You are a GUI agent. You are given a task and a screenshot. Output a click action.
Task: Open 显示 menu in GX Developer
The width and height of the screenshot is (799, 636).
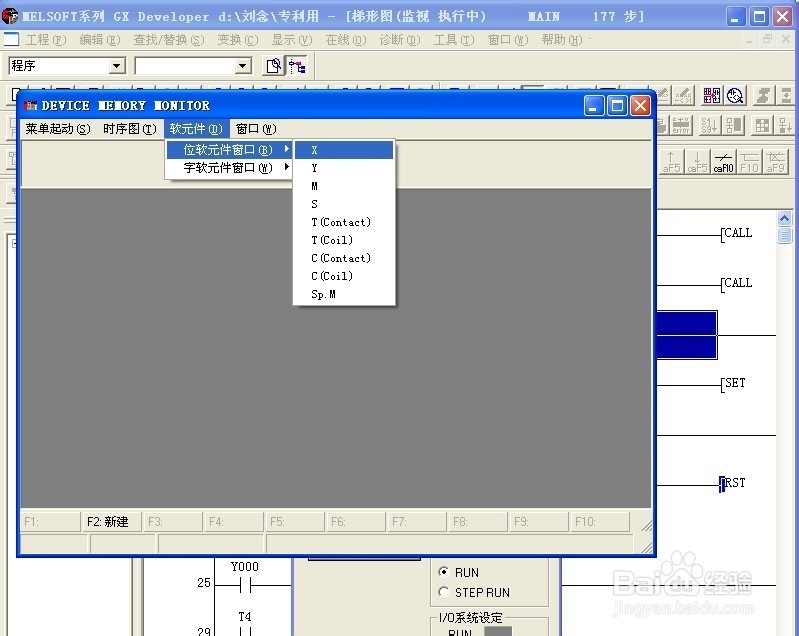pyautogui.click(x=291, y=40)
